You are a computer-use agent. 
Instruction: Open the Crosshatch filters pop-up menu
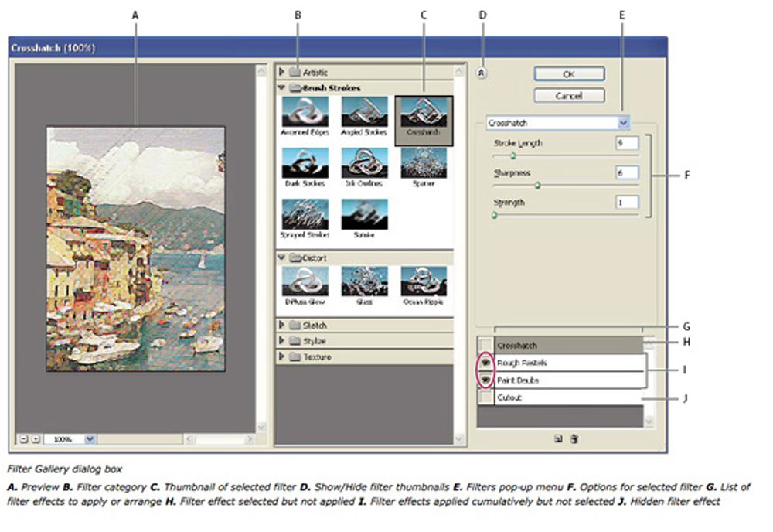point(624,122)
